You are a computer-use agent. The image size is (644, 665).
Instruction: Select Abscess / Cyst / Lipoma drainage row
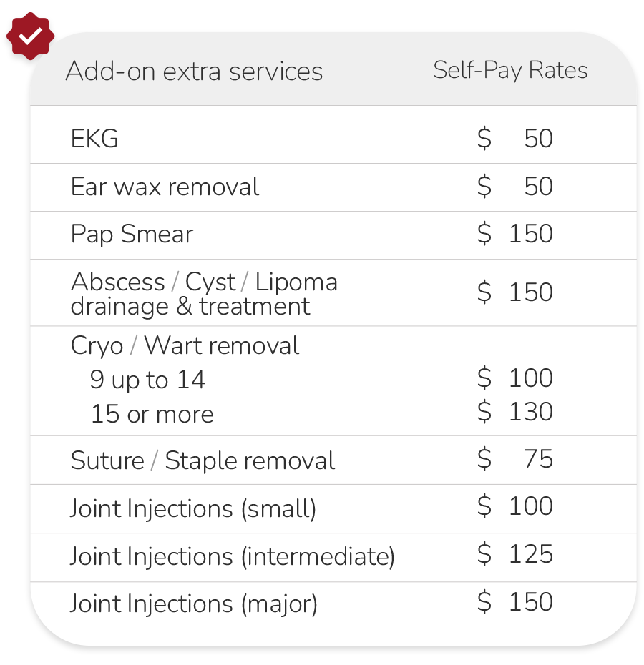tap(204, 293)
